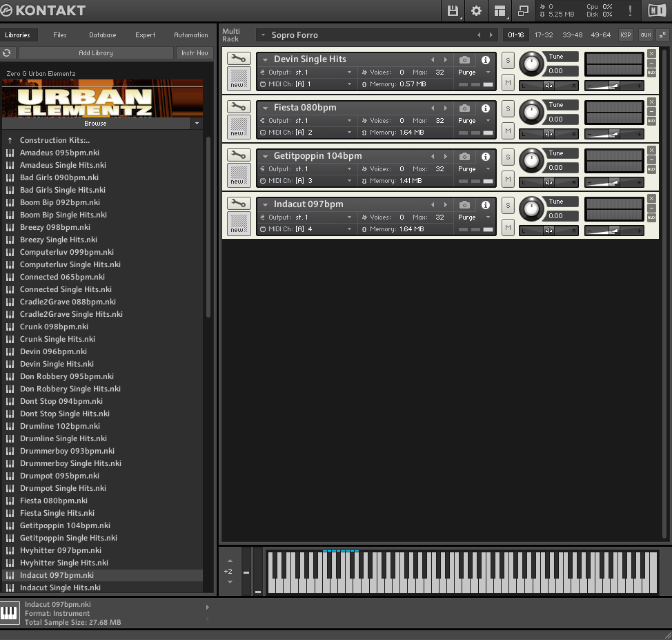
Task: Adjust volume slider for Devin Single Hits
Action: pos(614,86)
